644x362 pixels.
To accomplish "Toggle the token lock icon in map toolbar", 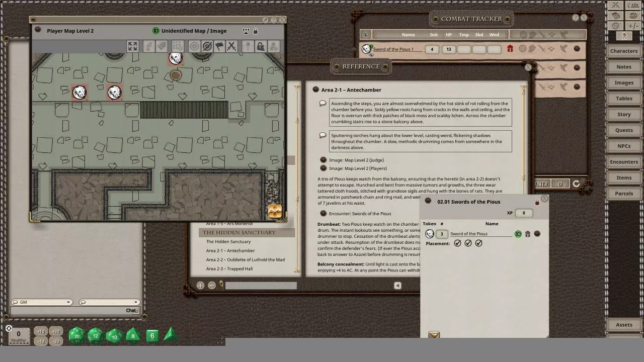I will point(260,46).
